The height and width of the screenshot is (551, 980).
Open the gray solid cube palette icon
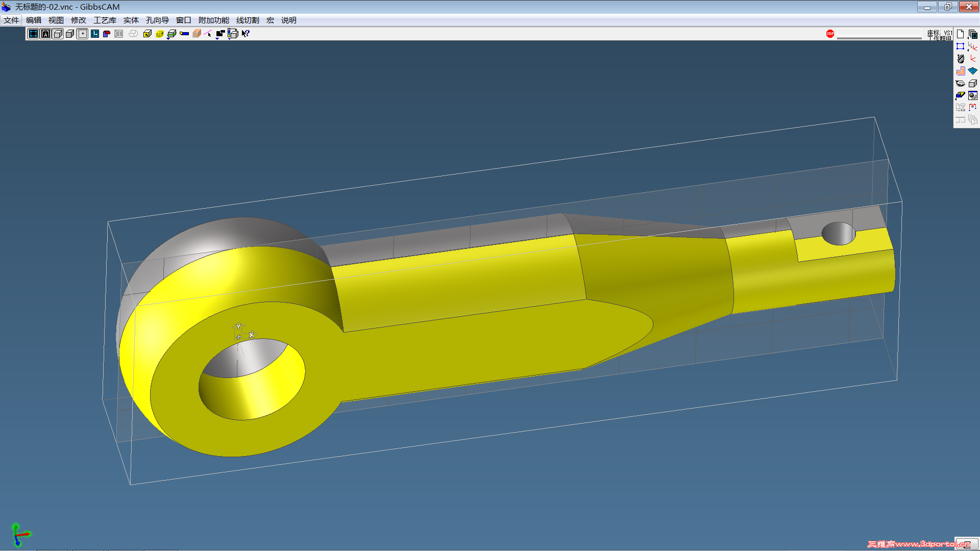[973, 83]
